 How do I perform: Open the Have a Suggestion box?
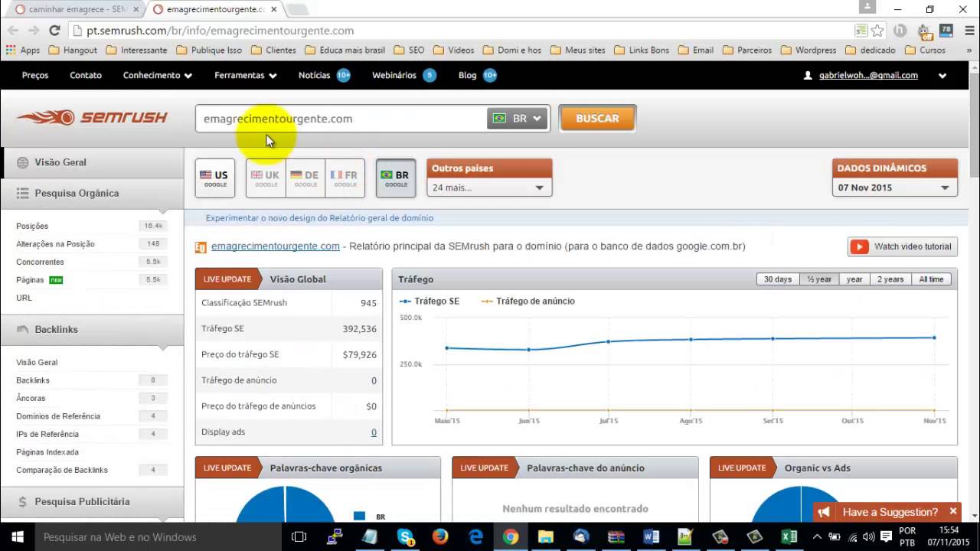click(890, 512)
